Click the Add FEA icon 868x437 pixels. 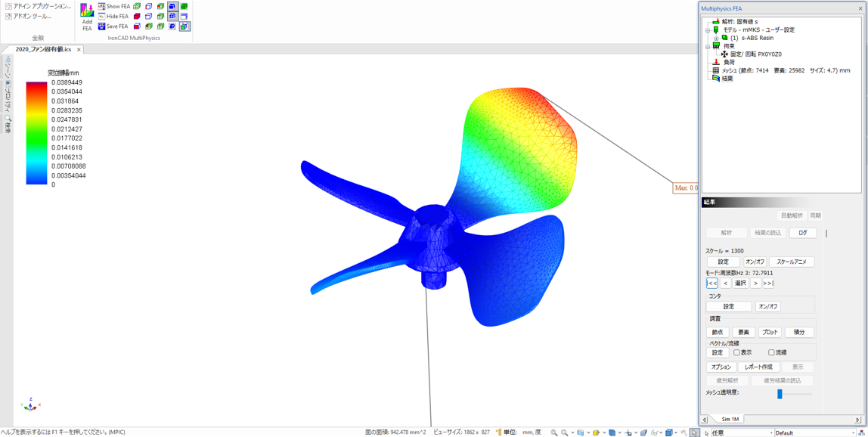[x=87, y=12]
